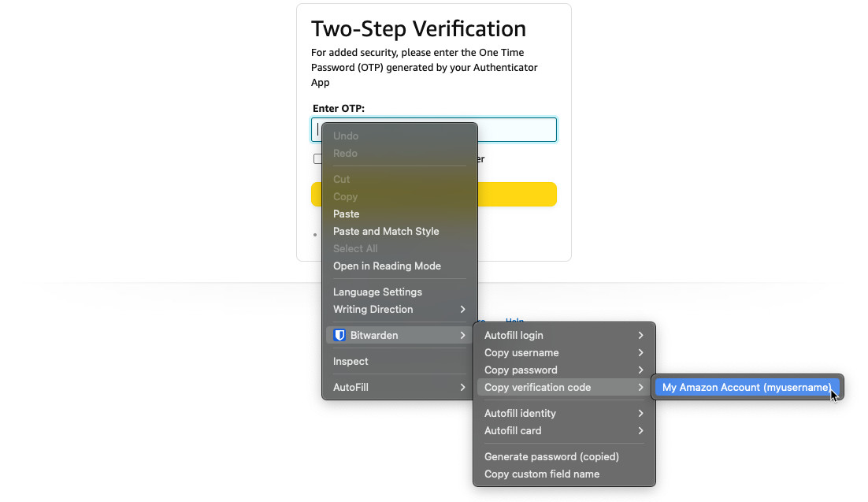Image resolution: width=868 pixels, height=502 pixels.
Task: Focus the Enter OTP input field
Action: tap(516, 129)
